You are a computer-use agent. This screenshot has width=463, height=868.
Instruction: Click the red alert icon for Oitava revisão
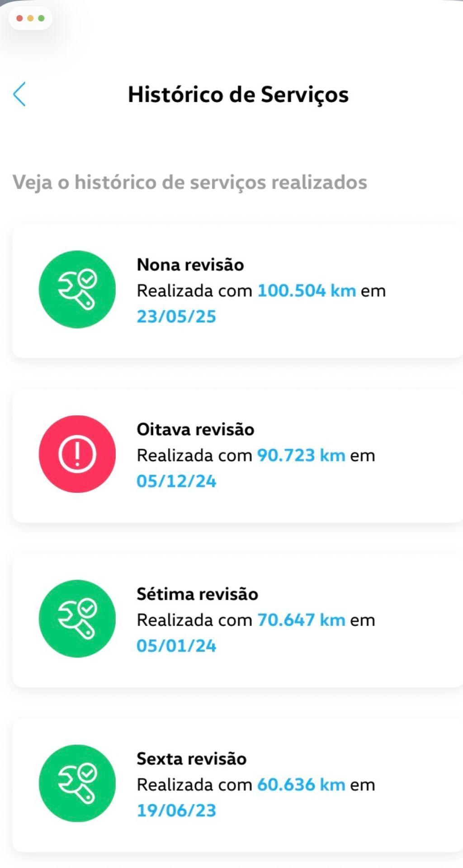77,454
